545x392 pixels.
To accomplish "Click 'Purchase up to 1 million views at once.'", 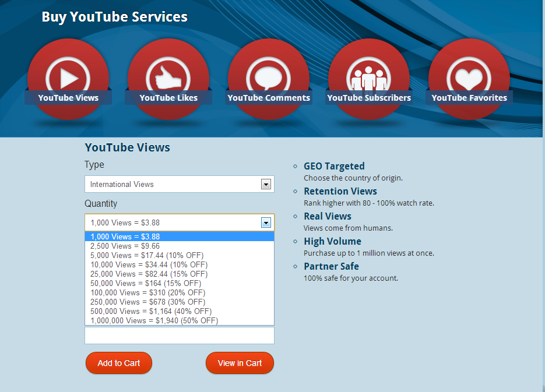I will click(369, 253).
